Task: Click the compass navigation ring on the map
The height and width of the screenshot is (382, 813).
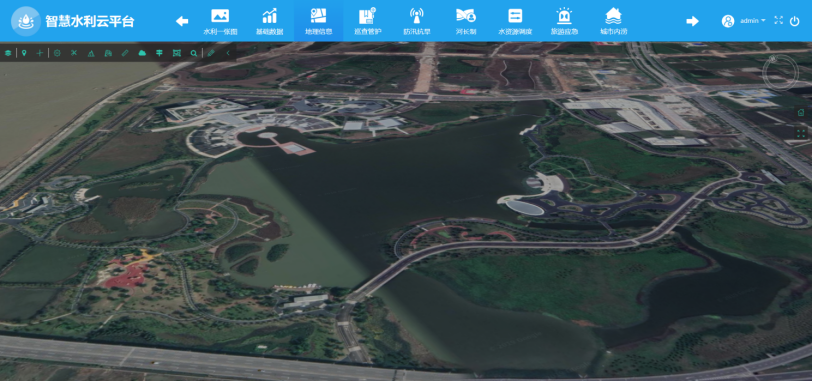Action: 780,72
